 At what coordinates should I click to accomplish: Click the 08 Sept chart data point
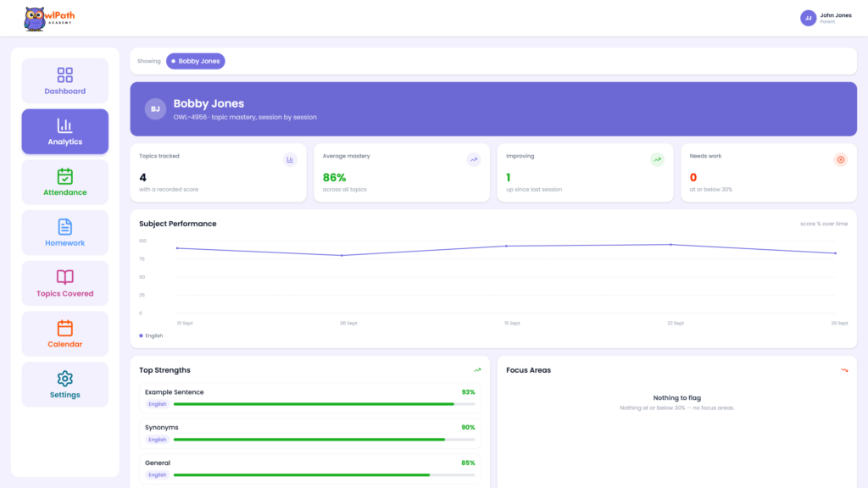[342, 256]
